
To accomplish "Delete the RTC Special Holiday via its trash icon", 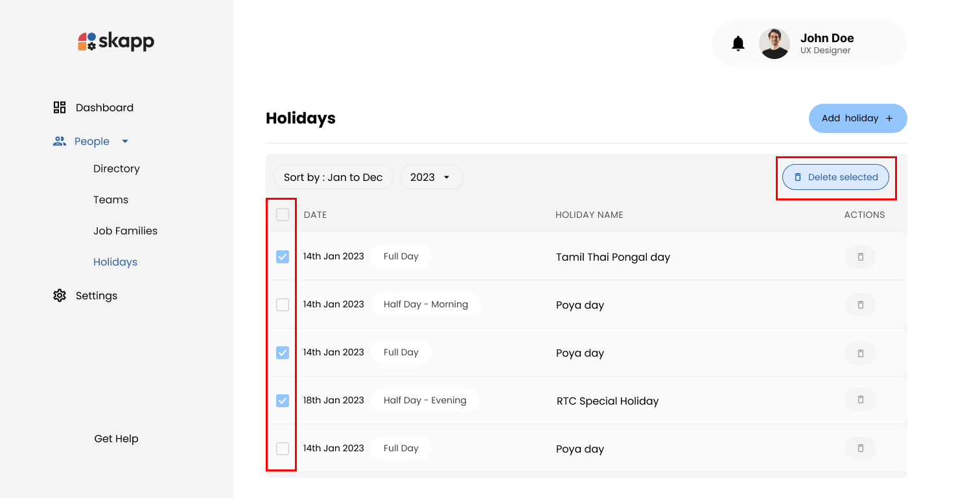I will 860,400.
